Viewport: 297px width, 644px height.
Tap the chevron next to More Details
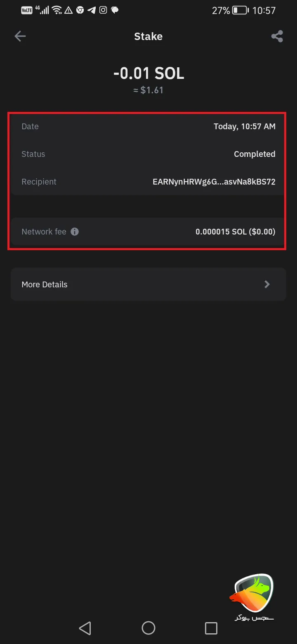[x=267, y=284]
